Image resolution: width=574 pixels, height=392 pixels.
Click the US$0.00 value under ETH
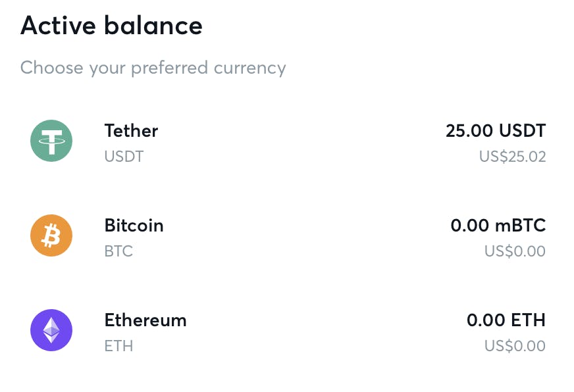tap(515, 346)
